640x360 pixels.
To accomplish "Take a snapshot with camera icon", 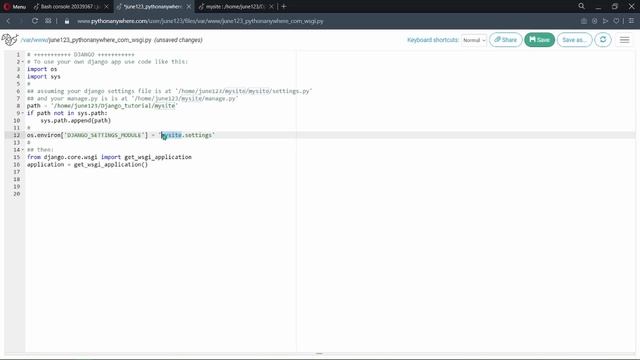I will pyautogui.click(x=584, y=21).
